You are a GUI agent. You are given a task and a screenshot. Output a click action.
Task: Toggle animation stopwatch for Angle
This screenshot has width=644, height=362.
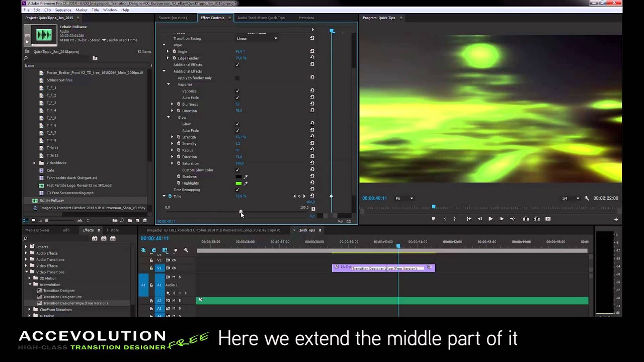(175, 51)
